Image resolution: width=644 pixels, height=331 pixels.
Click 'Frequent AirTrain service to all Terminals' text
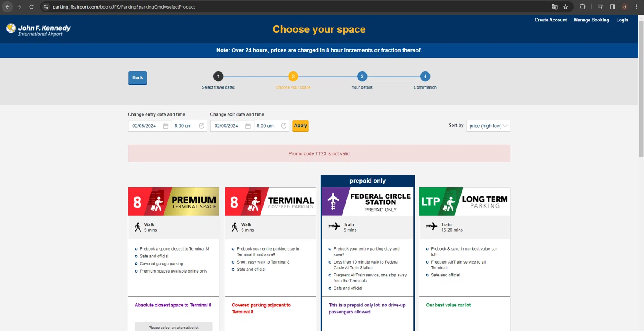pyautogui.click(x=459, y=265)
